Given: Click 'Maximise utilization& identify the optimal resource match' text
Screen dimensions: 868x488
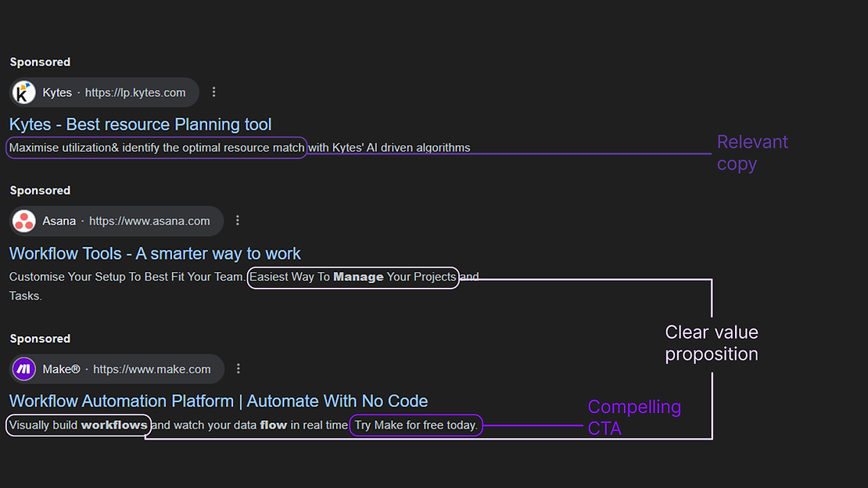Looking at the screenshot, I should 156,148.
